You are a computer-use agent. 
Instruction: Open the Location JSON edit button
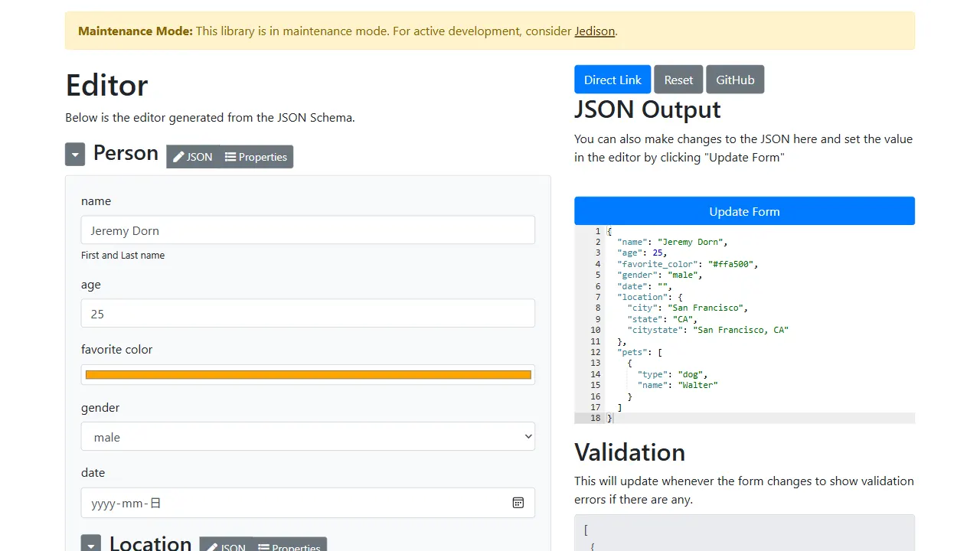tap(227, 546)
